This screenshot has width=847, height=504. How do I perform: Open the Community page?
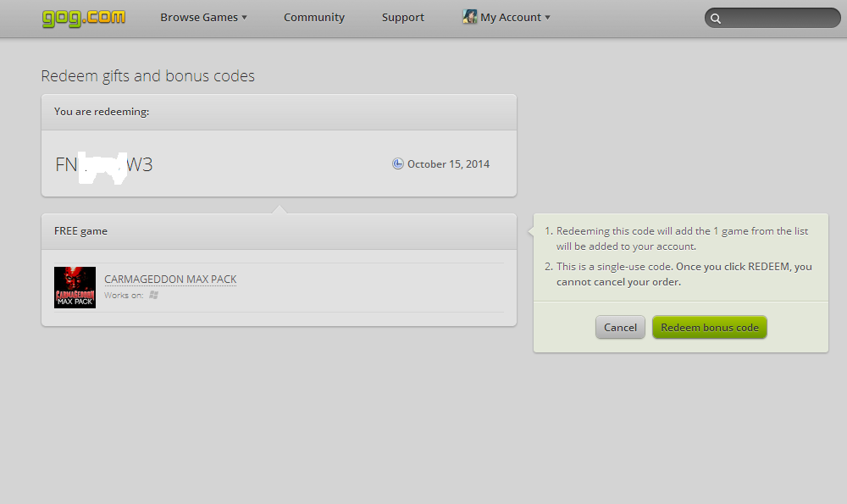(314, 17)
